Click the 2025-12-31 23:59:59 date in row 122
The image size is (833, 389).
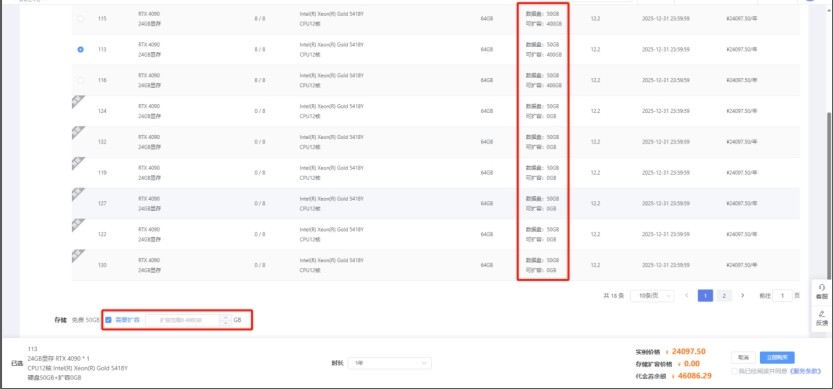click(x=666, y=234)
